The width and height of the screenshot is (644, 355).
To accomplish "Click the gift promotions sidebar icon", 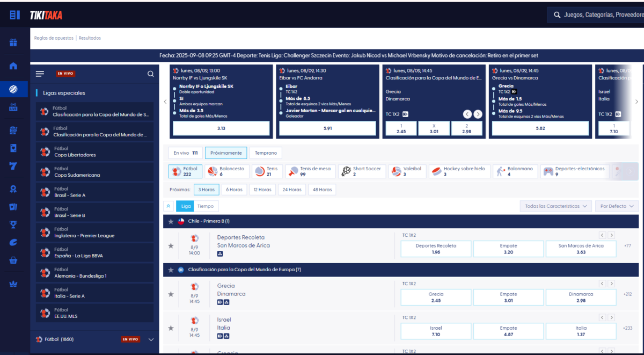I will [13, 42].
